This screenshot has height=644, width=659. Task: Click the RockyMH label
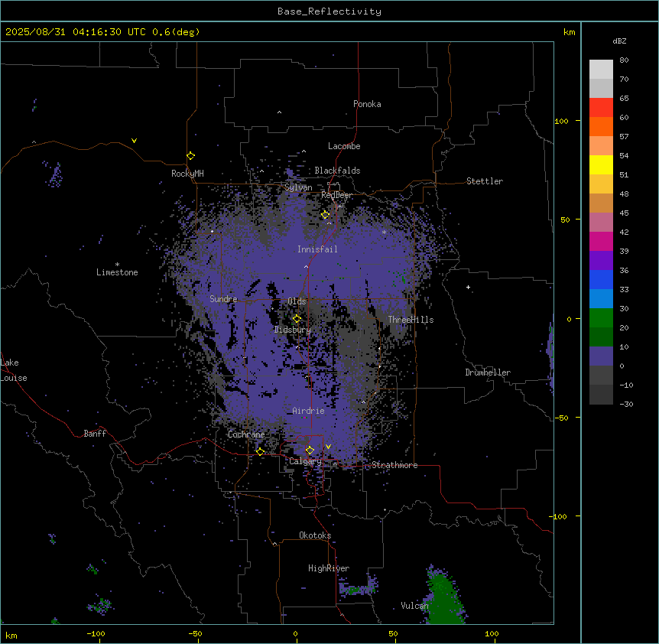click(187, 173)
